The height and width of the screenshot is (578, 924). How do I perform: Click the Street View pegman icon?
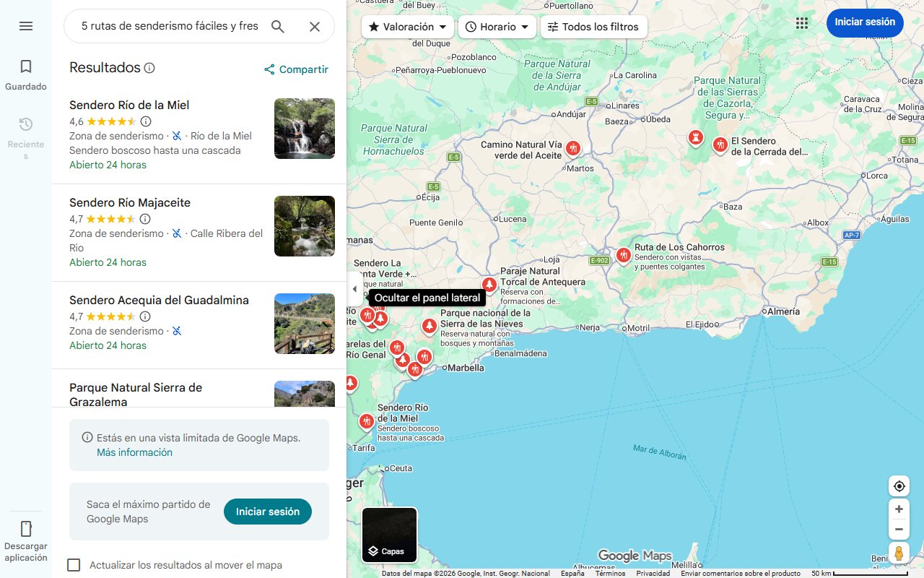point(898,553)
